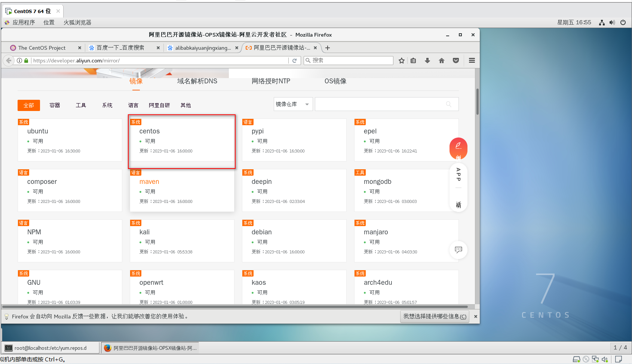Close the CentOS 7 64 位 VM tab
Viewport: 632px width, 364px height.
coord(58,11)
